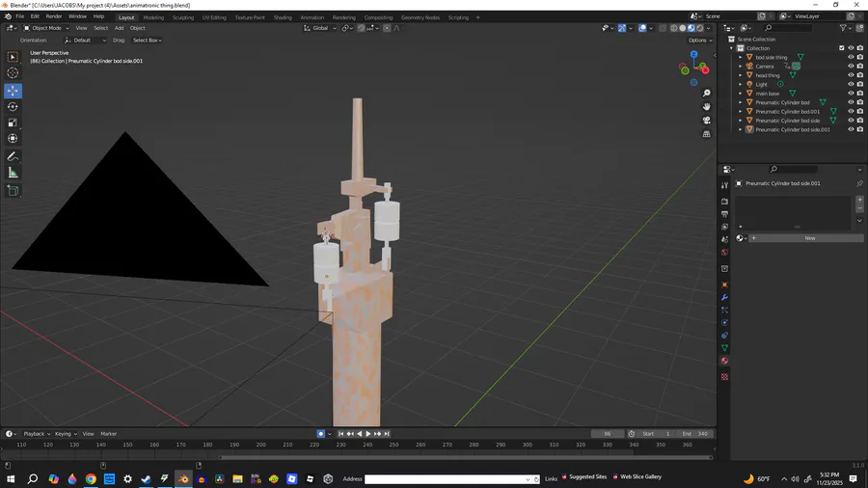Switch perspective/orthographic grid icon
868x488 pixels.
tap(706, 134)
